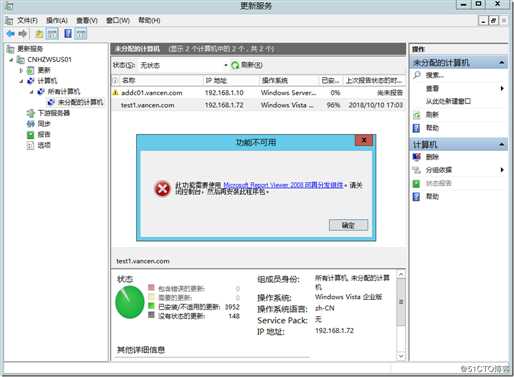The width and height of the screenshot is (514, 377).
Task: Click the 刷新 icon in the action pane
Action: pyautogui.click(x=417, y=115)
